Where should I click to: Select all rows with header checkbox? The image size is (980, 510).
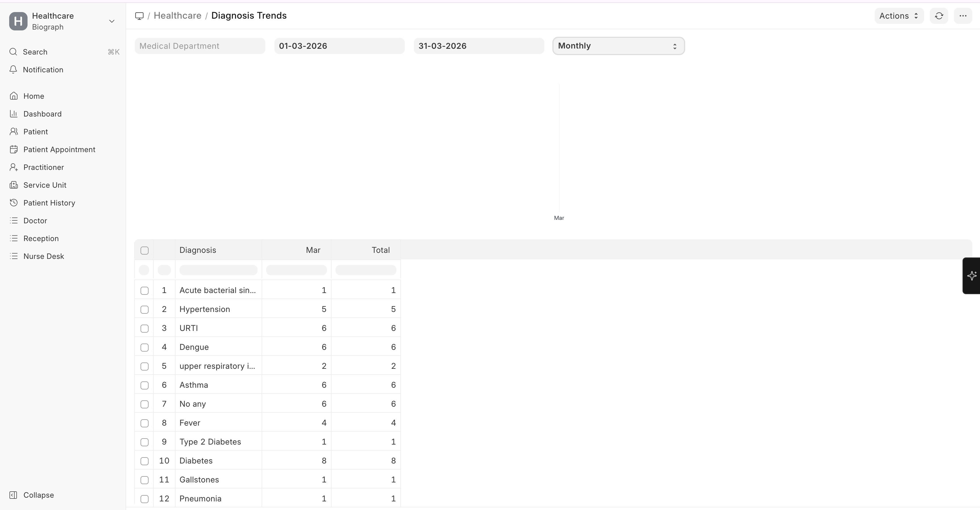tap(144, 251)
